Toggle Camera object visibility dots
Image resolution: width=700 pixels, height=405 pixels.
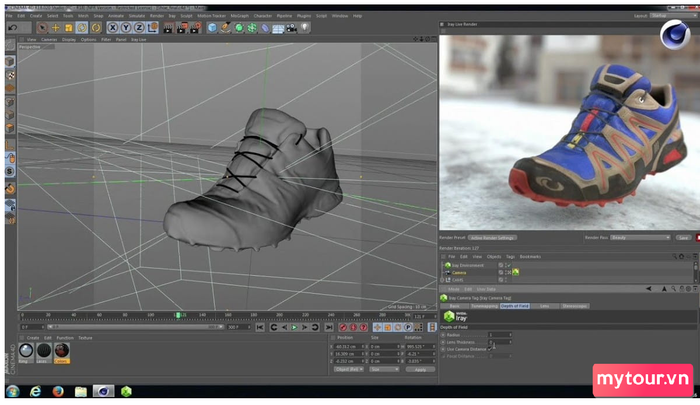(506, 272)
